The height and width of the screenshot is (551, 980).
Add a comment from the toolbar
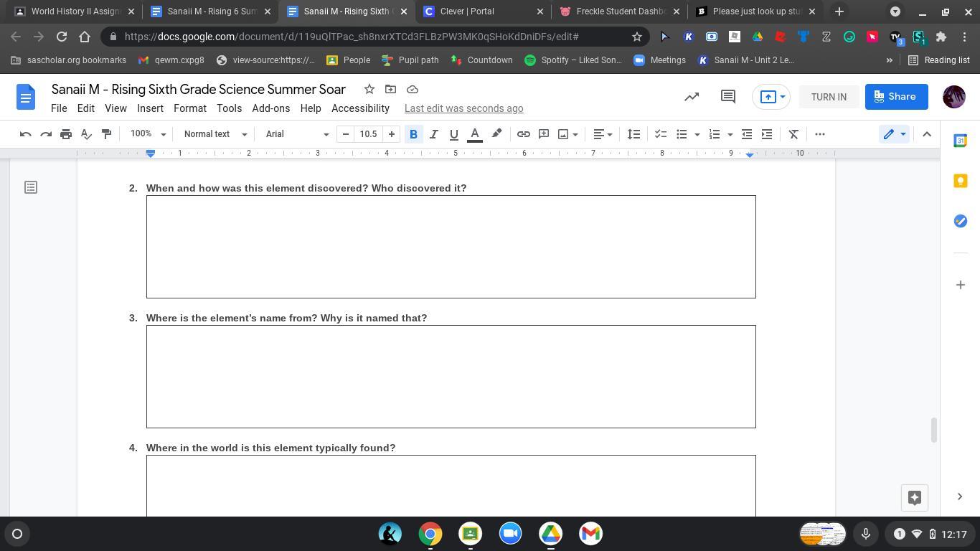click(544, 134)
